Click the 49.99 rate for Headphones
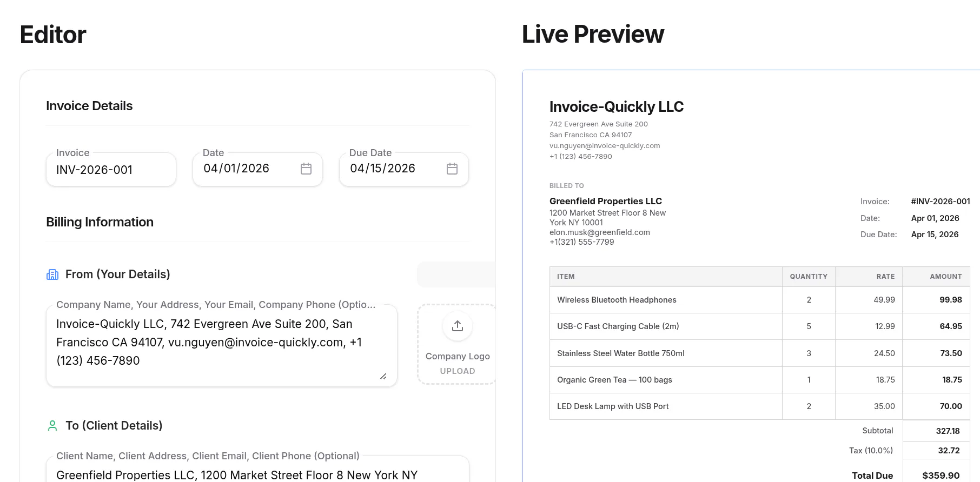 point(884,300)
